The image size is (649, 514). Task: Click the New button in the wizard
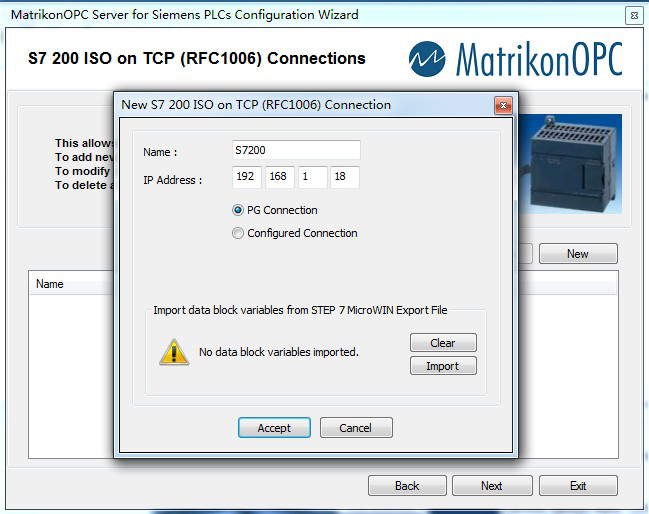pos(578,254)
